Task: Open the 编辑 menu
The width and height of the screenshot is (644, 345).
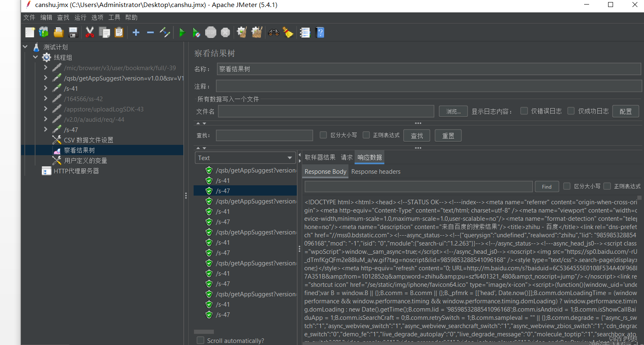Action: (x=46, y=17)
